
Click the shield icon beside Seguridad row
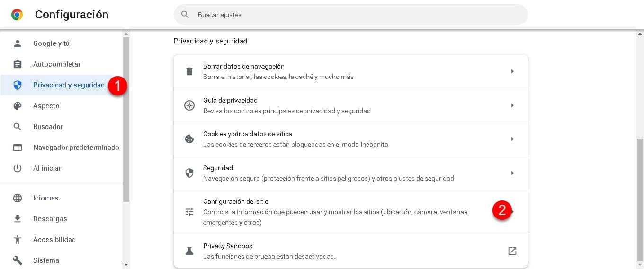click(x=189, y=173)
